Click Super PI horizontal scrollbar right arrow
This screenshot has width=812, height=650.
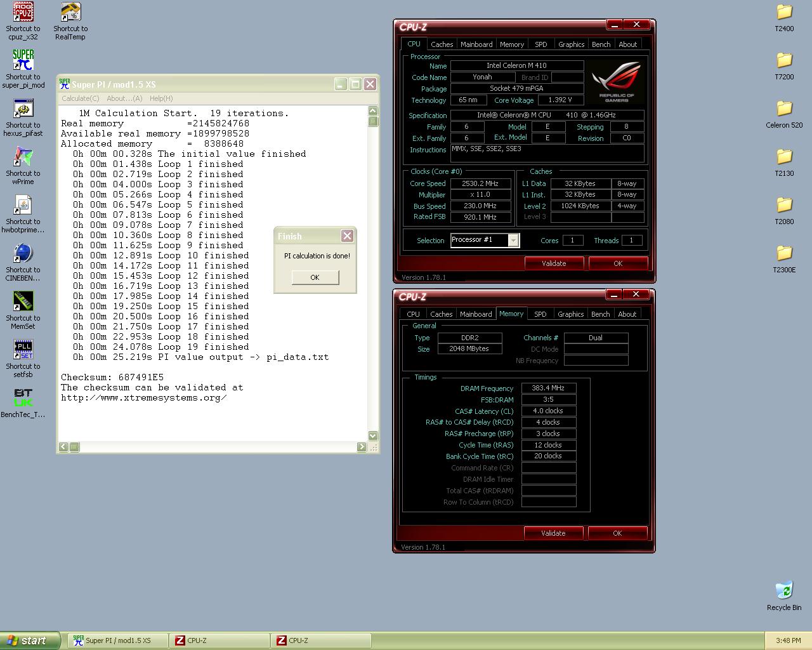click(x=362, y=447)
